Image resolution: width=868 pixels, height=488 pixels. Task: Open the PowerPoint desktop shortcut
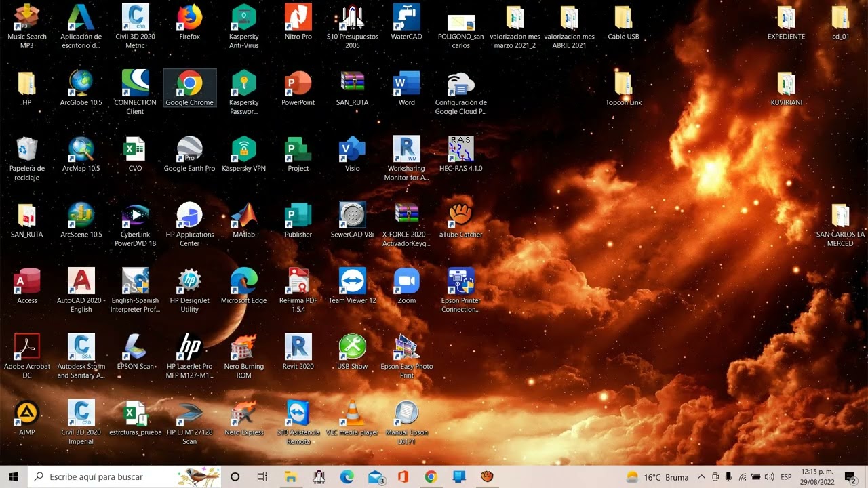(x=298, y=88)
